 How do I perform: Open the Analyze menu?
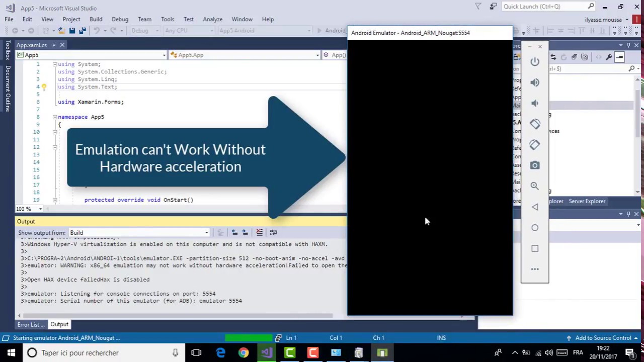(x=213, y=19)
